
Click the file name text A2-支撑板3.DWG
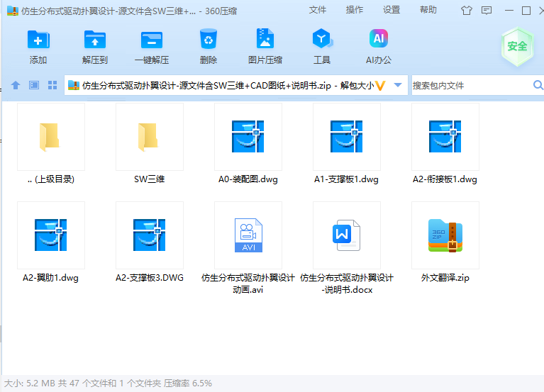click(x=150, y=278)
